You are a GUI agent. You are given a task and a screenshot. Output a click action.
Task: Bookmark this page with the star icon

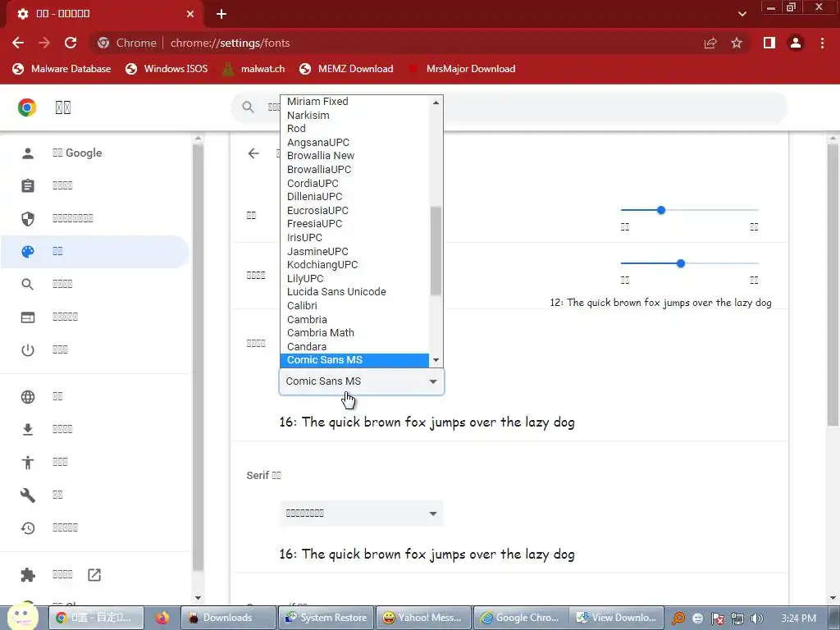pos(737,43)
